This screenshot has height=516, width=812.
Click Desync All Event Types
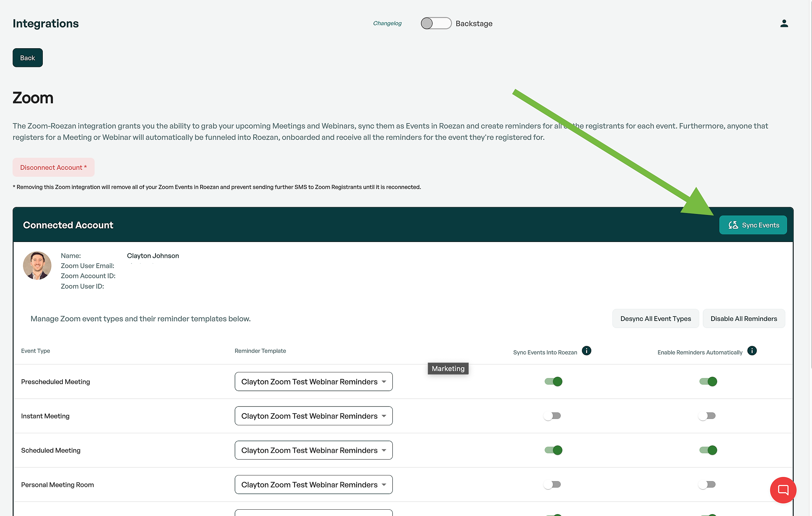(x=655, y=319)
